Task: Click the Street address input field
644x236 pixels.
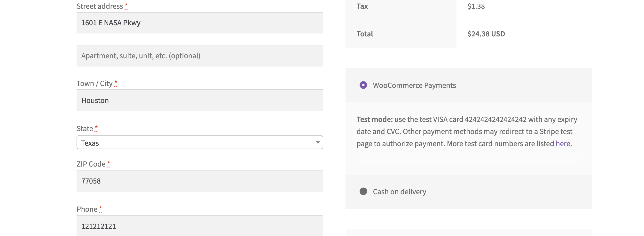Action: pos(200,23)
